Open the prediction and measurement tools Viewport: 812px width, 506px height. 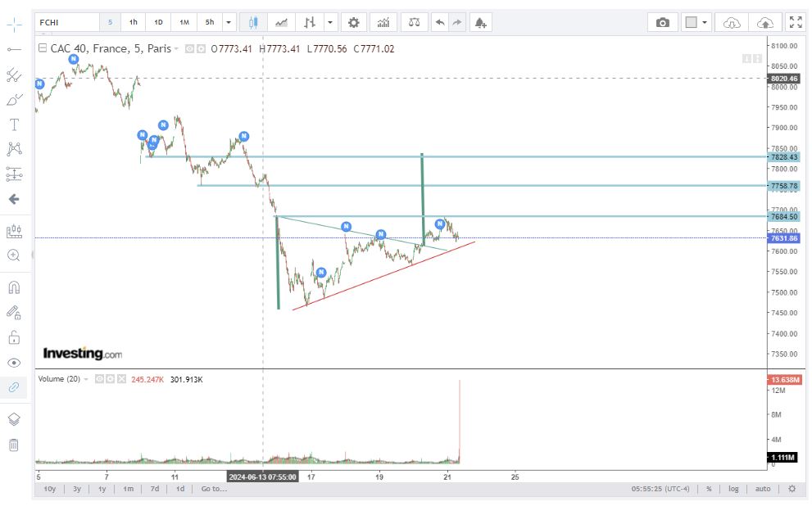pyautogui.click(x=14, y=174)
